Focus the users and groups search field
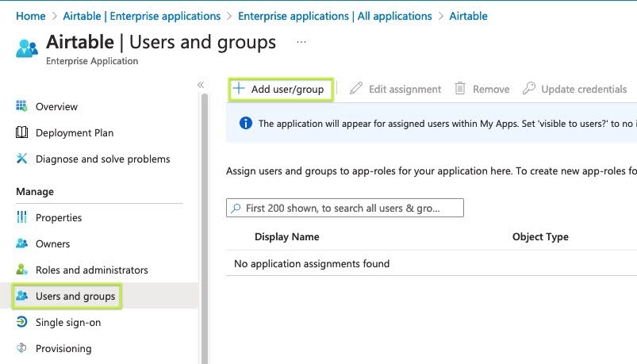Image resolution: width=637 pixels, height=364 pixels. (x=345, y=208)
